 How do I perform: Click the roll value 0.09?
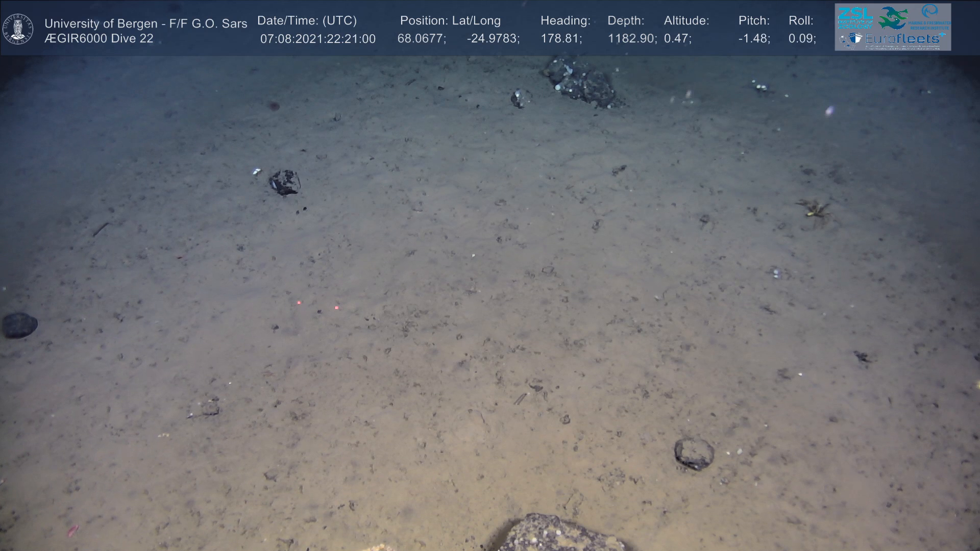click(801, 39)
